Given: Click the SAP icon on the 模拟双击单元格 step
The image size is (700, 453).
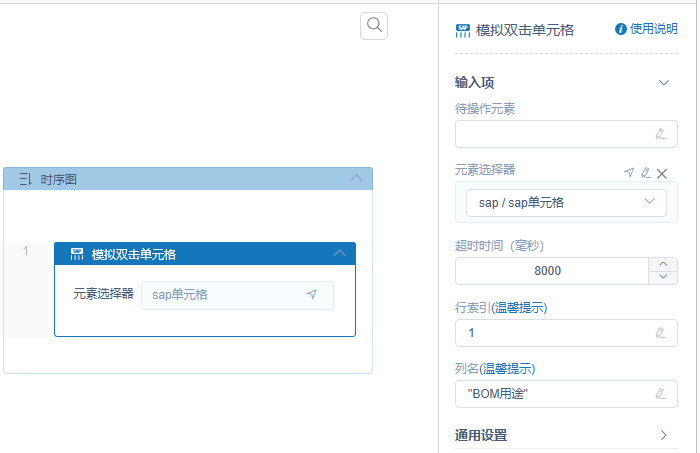Looking at the screenshot, I should click(77, 255).
